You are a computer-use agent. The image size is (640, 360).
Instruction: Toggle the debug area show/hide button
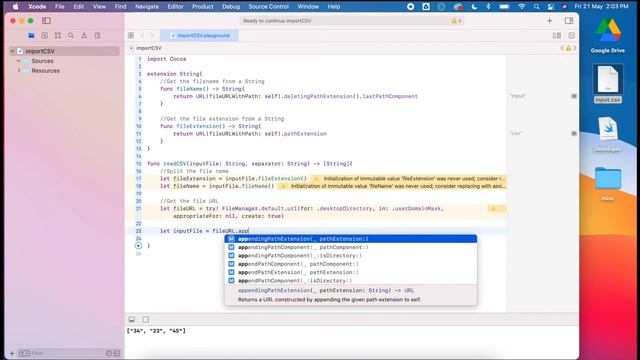(x=132, y=319)
